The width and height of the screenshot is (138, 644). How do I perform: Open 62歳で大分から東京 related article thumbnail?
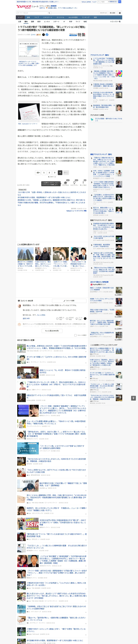[43, 254]
